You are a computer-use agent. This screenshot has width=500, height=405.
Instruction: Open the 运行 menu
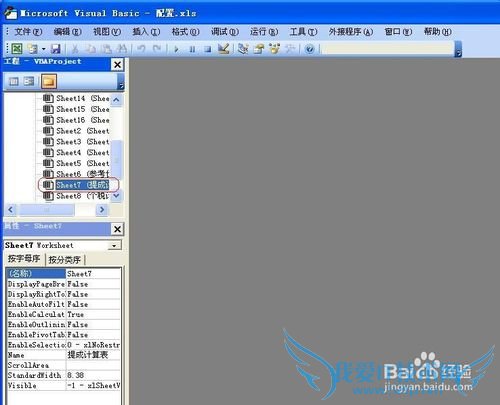point(264,32)
